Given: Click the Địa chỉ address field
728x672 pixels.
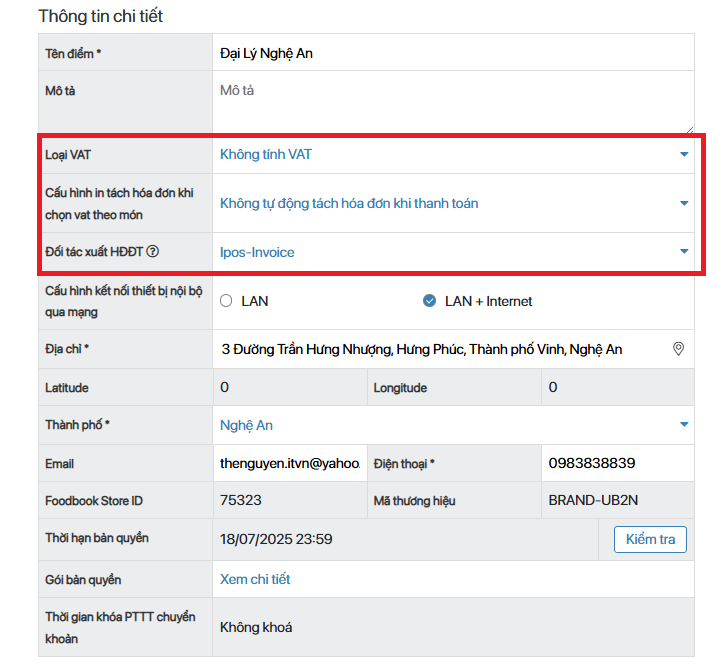Looking at the screenshot, I should pos(440,349).
